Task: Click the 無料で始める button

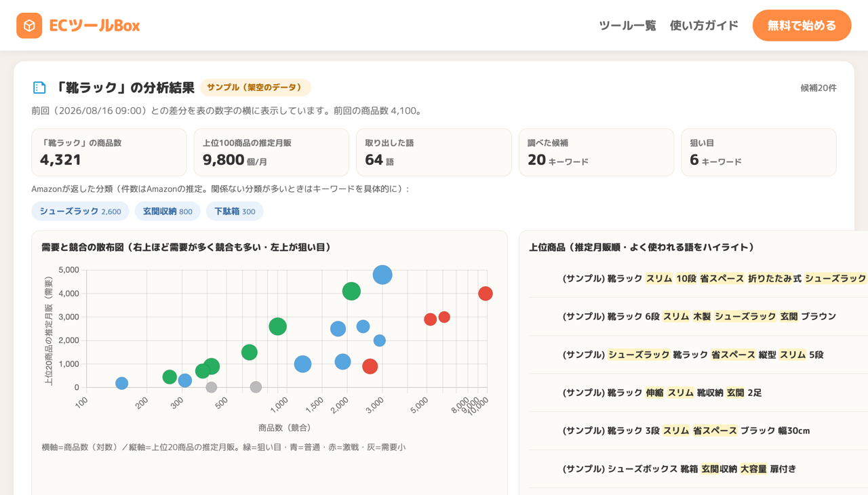Action: click(802, 26)
